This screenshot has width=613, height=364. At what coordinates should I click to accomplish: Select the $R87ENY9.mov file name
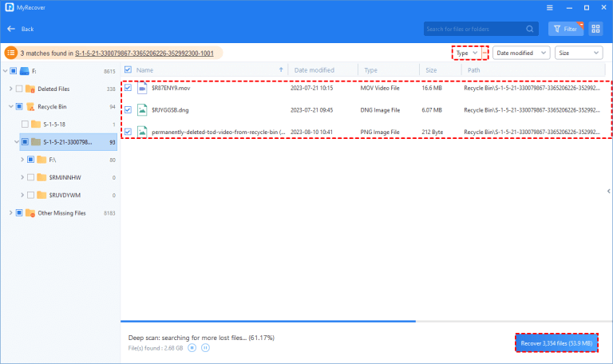(x=171, y=88)
